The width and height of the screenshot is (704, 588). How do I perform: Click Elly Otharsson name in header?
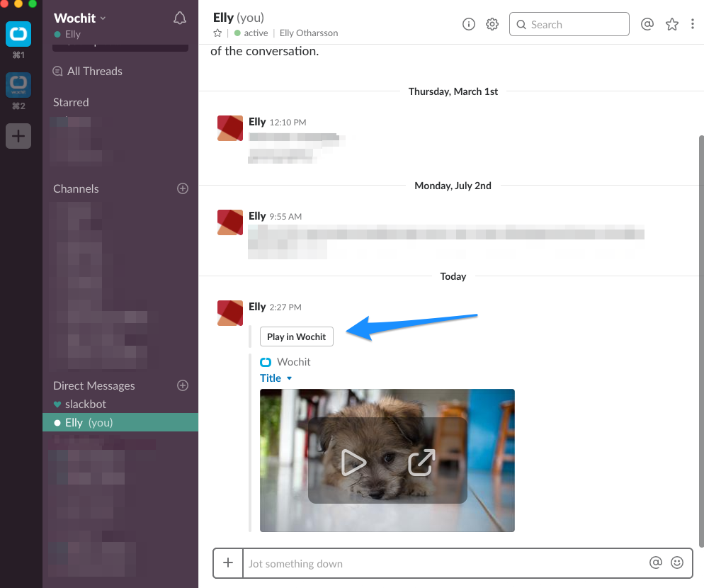click(x=309, y=33)
